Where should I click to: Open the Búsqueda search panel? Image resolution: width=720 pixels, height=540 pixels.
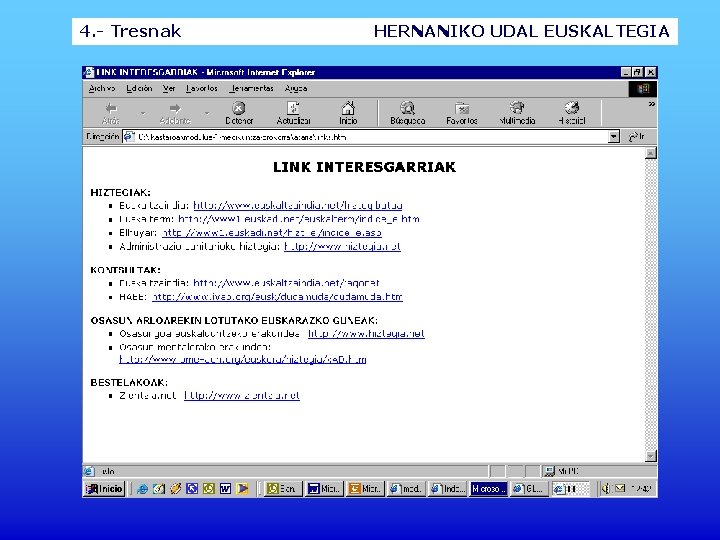[408, 113]
